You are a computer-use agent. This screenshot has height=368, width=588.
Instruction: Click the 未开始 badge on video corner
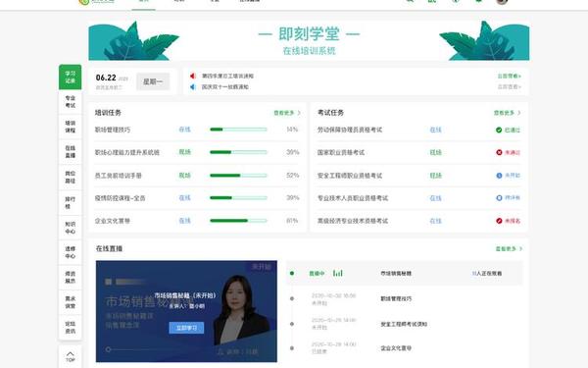[262, 267]
